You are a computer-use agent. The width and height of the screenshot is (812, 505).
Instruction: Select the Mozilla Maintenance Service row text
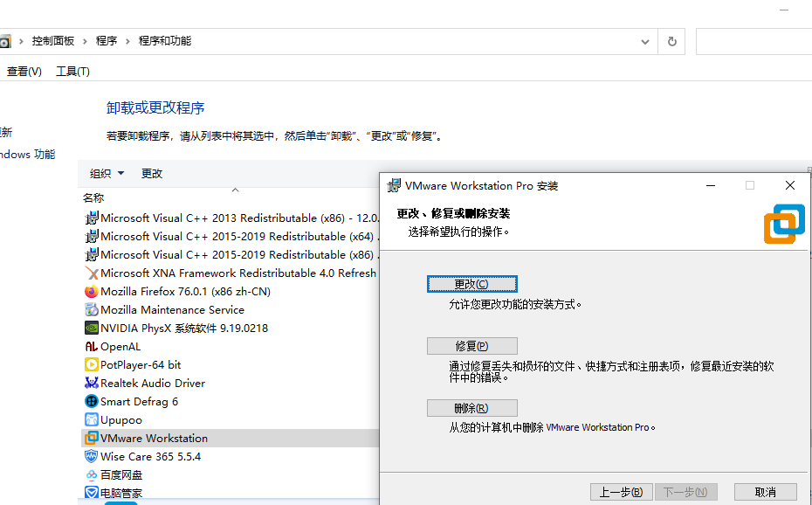point(173,310)
